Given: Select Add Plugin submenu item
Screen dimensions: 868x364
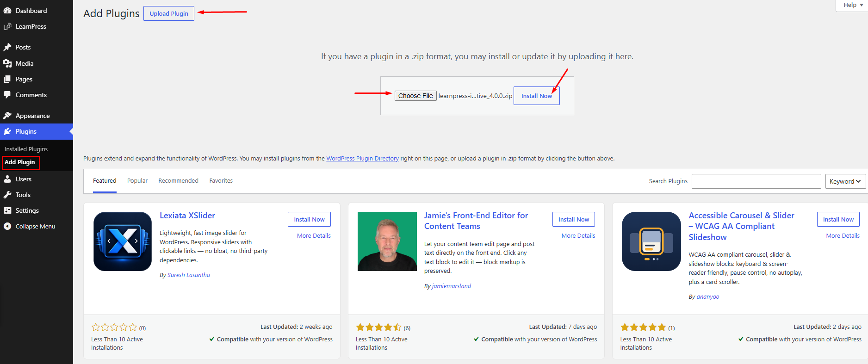Looking at the screenshot, I should pos(20,162).
